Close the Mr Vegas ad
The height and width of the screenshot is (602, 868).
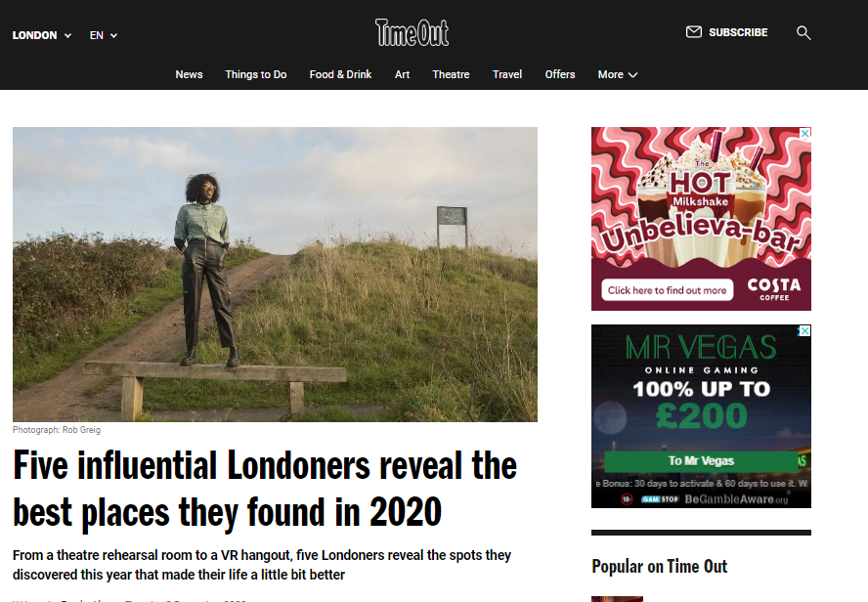(x=804, y=331)
